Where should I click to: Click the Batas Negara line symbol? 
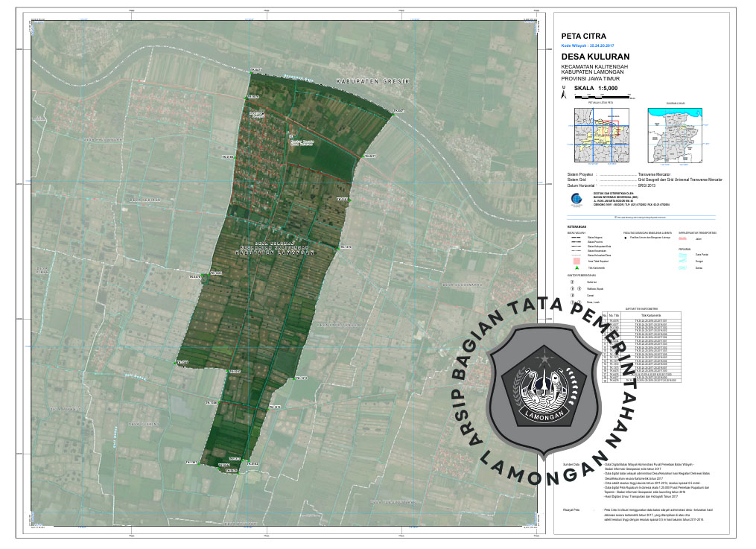[x=575, y=238]
